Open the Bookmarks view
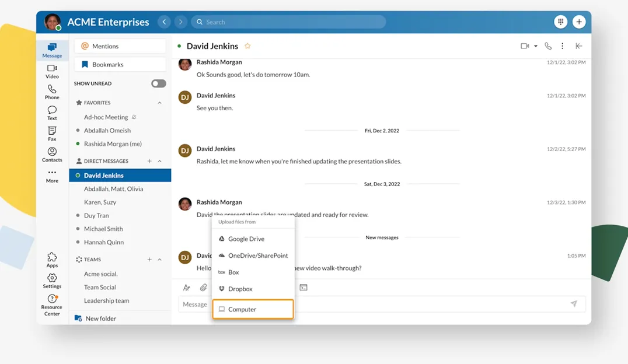Screen dimensions: 628x364 pos(120,65)
